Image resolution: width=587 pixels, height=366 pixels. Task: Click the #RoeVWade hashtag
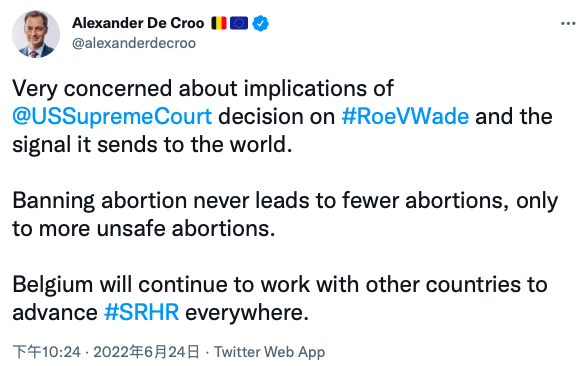click(x=405, y=116)
